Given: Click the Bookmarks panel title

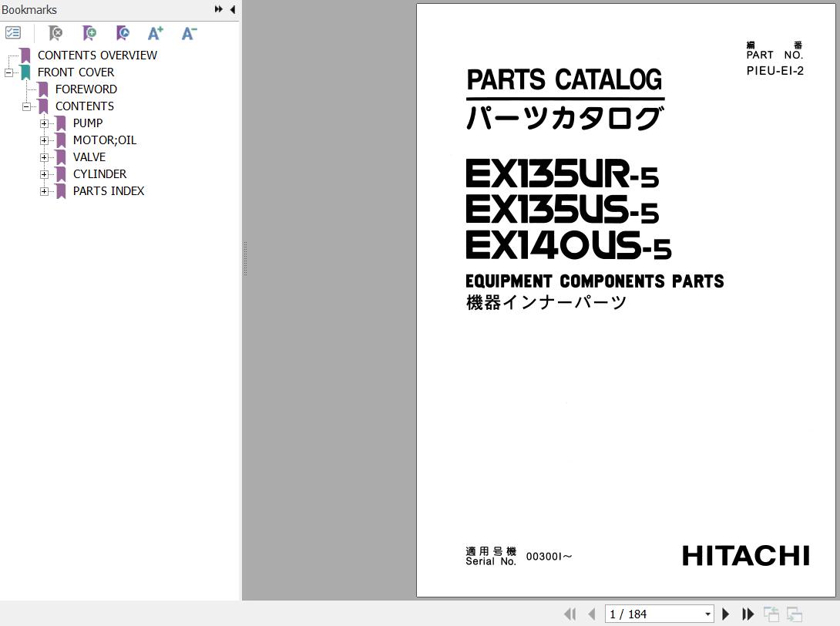Looking at the screenshot, I should coord(29,10).
